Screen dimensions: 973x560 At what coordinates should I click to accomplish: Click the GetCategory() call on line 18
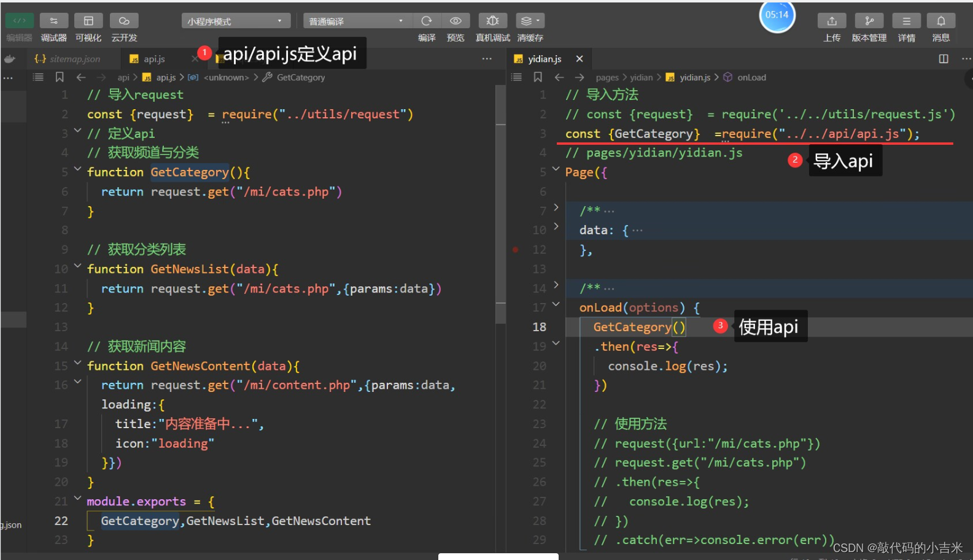click(639, 327)
